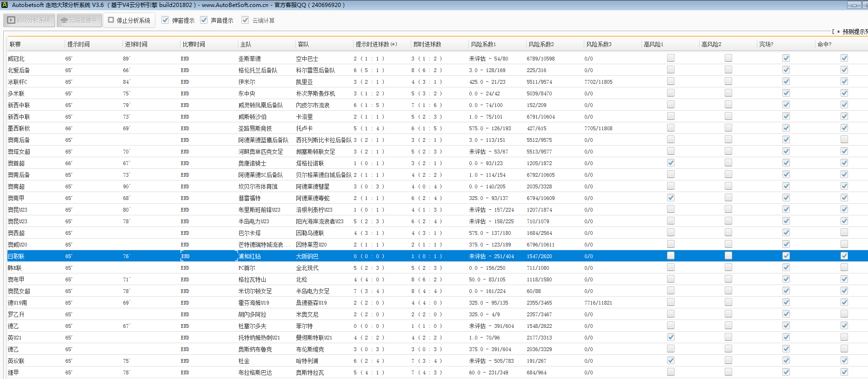
Task: Toggle the 云端计算 checkbox
Action: (x=245, y=20)
